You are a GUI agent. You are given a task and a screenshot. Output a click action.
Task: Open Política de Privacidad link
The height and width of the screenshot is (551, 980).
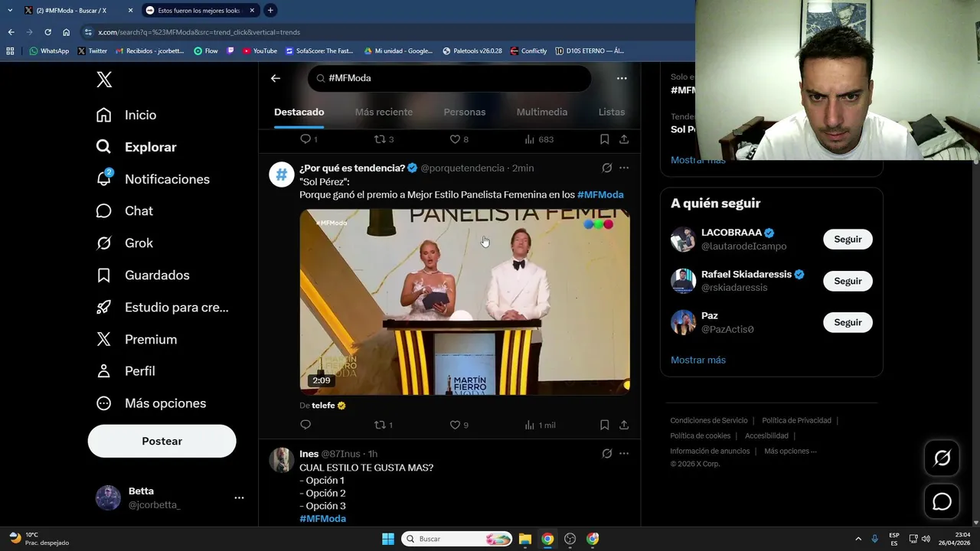[x=796, y=420]
